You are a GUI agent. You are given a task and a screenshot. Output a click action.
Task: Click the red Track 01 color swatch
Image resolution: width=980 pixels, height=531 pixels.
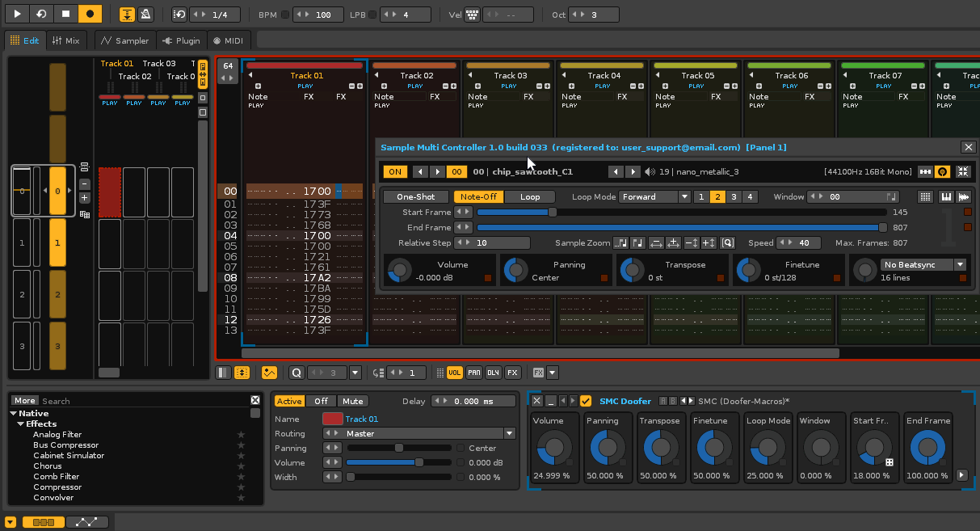click(x=332, y=419)
